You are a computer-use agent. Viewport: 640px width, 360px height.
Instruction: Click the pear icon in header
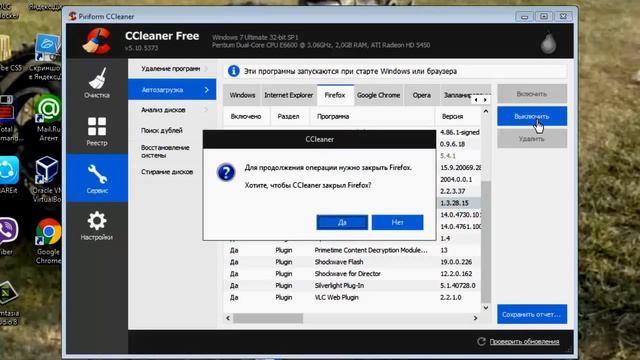coord(548,42)
